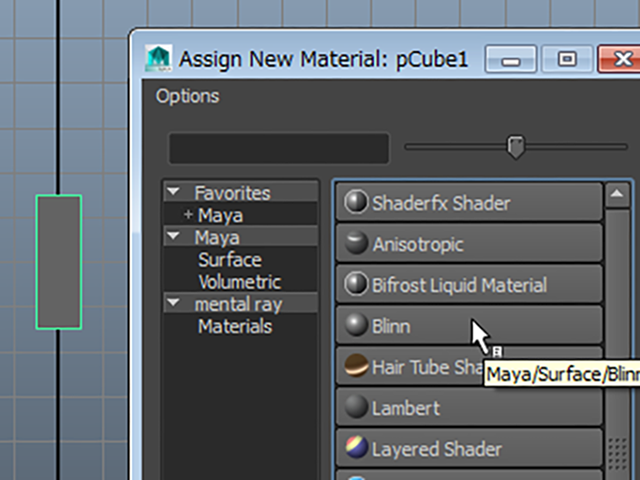Assign the Shaderfx Shader material
Screen dimensions: 640x480
click(469, 202)
